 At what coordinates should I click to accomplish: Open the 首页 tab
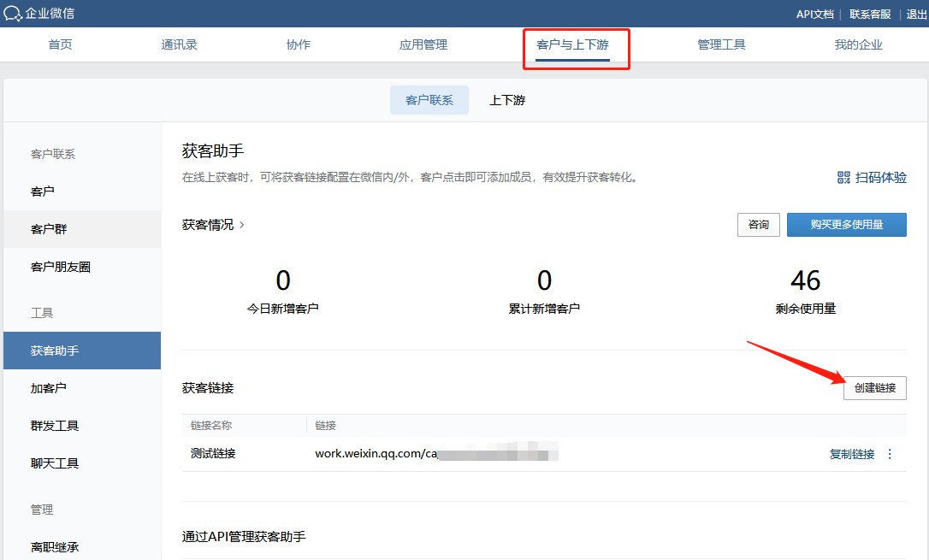[x=60, y=44]
